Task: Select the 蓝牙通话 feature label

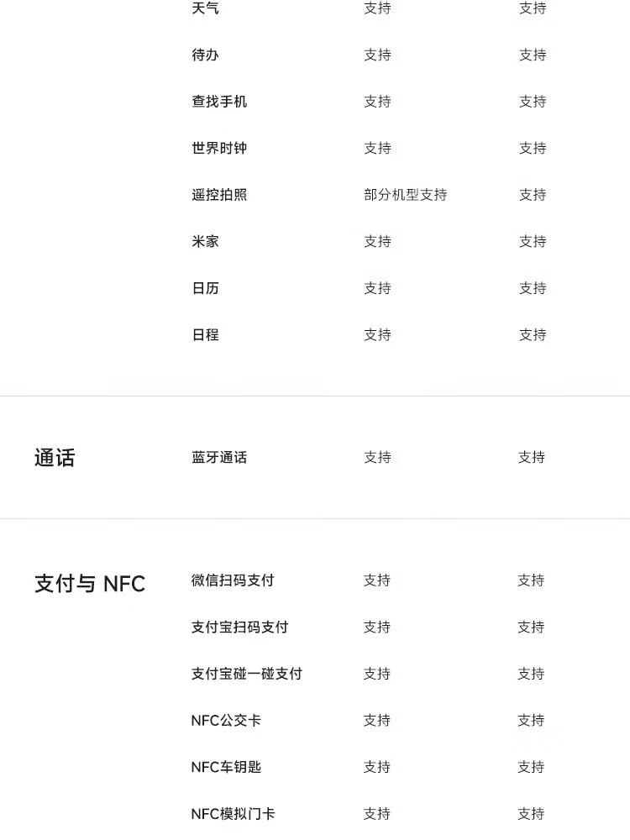Action: pos(219,458)
